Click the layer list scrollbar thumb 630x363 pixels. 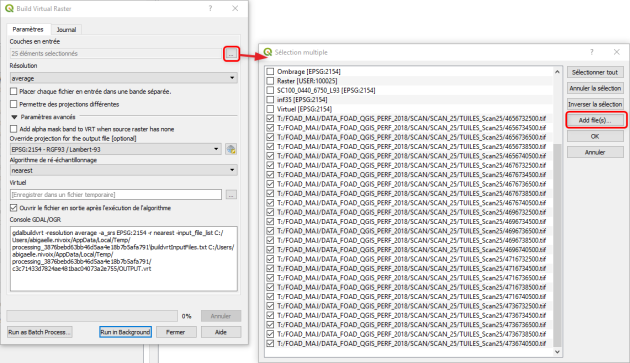pos(557,245)
